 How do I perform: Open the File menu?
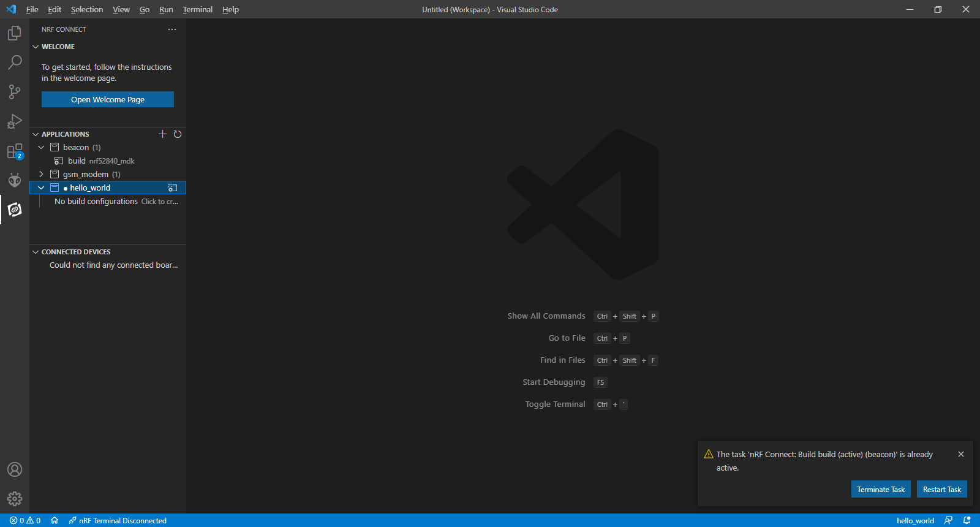pos(32,9)
